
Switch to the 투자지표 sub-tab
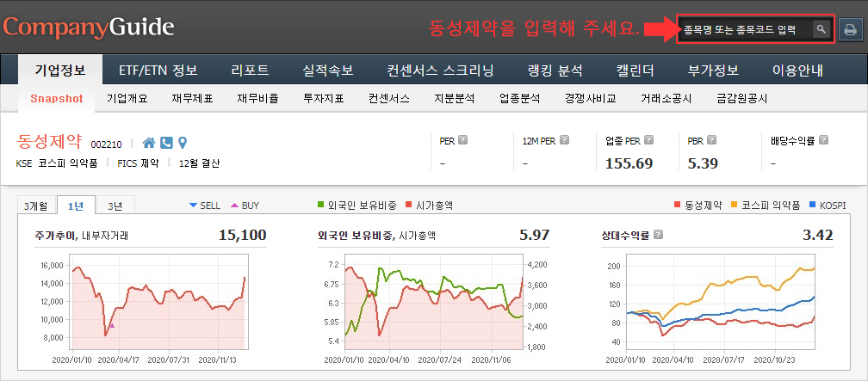click(324, 99)
